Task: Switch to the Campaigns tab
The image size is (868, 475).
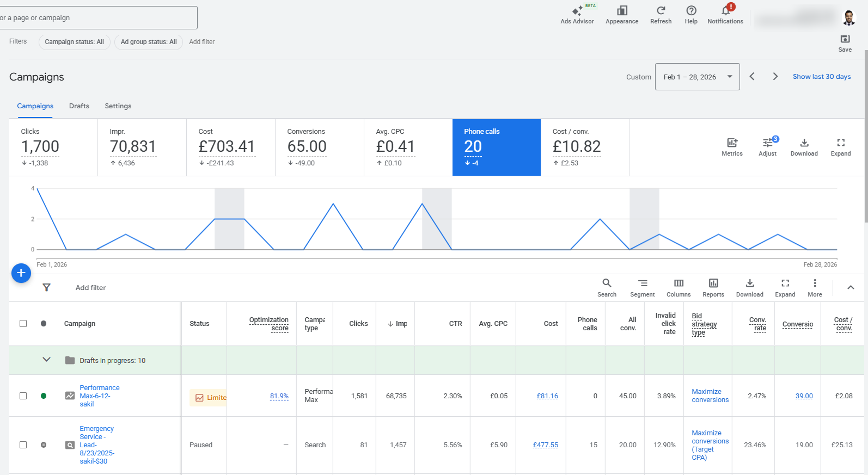Action: [x=35, y=106]
